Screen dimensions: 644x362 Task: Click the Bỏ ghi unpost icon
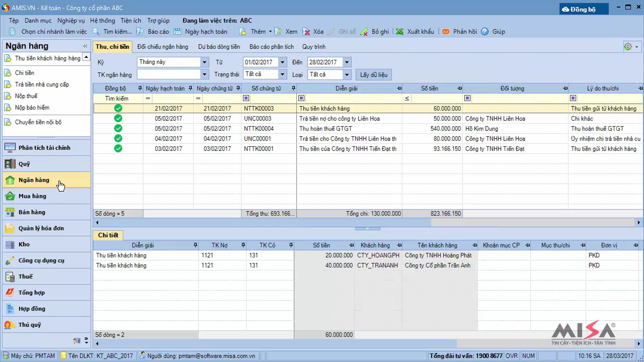(x=364, y=32)
